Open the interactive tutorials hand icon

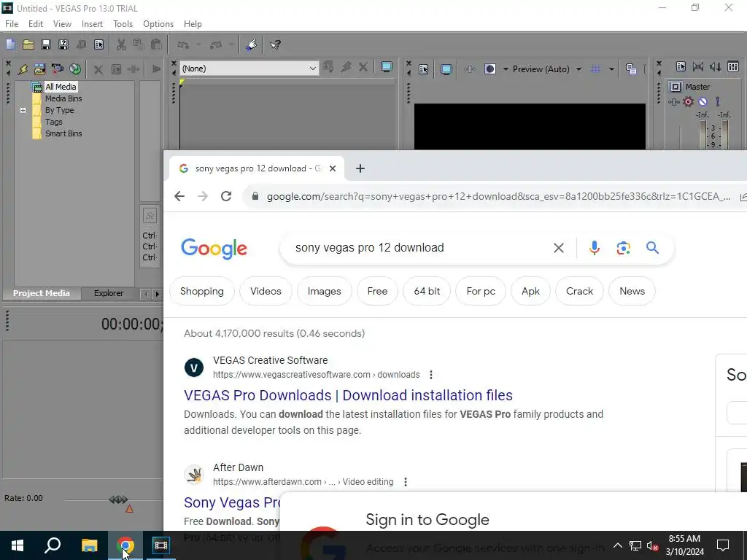coord(251,44)
